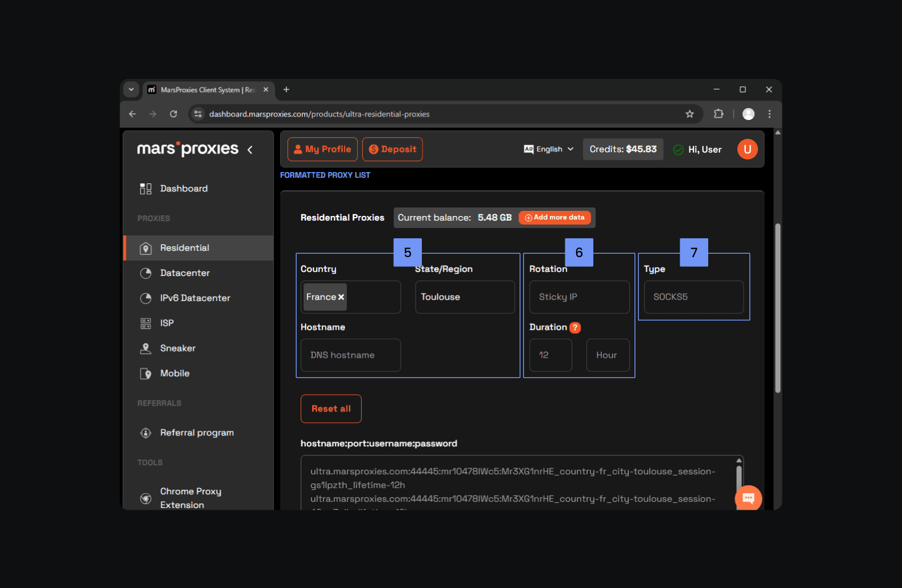Image resolution: width=902 pixels, height=588 pixels.
Task: Click the page vertical scrollbar thumb
Action: [777, 308]
